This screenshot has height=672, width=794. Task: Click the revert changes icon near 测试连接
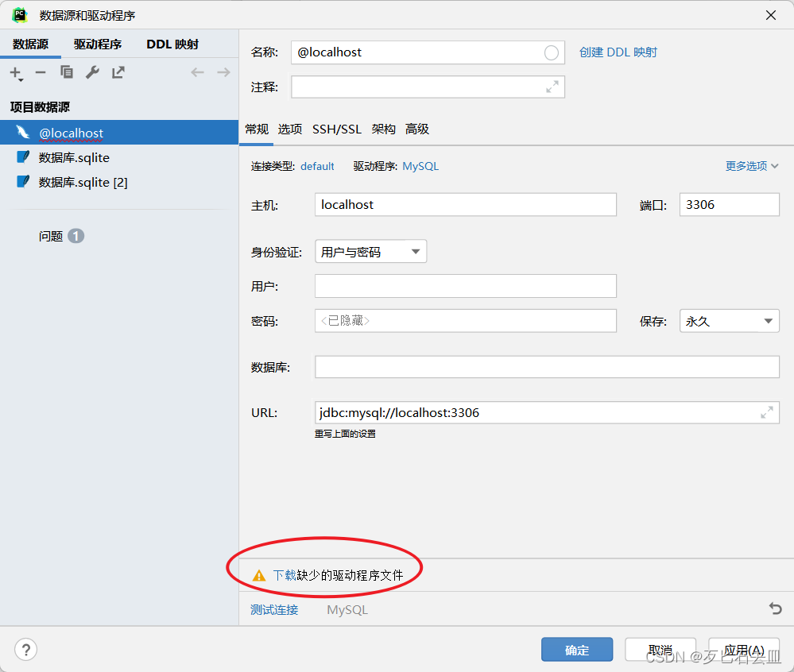pyautogui.click(x=775, y=608)
